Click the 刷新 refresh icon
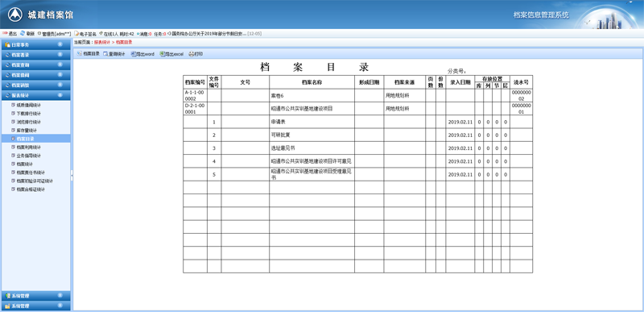Screen dimensions: 644x312 tap(23, 33)
